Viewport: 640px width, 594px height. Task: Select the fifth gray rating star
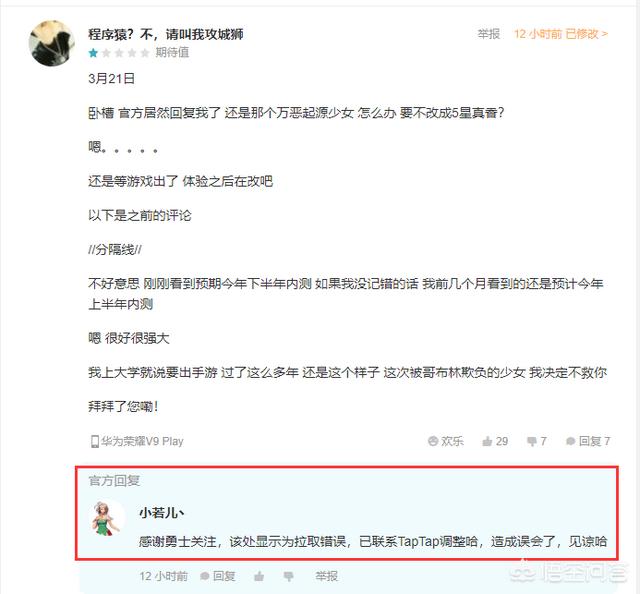145,53
